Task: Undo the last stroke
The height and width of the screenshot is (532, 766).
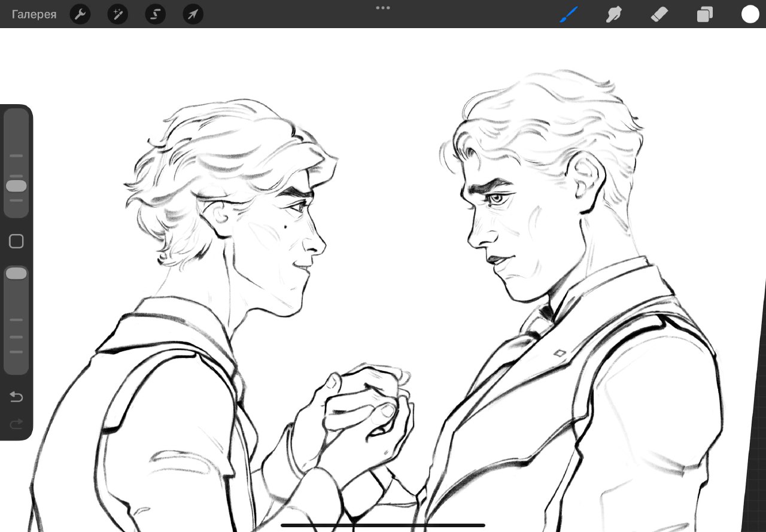Action: pos(16,397)
